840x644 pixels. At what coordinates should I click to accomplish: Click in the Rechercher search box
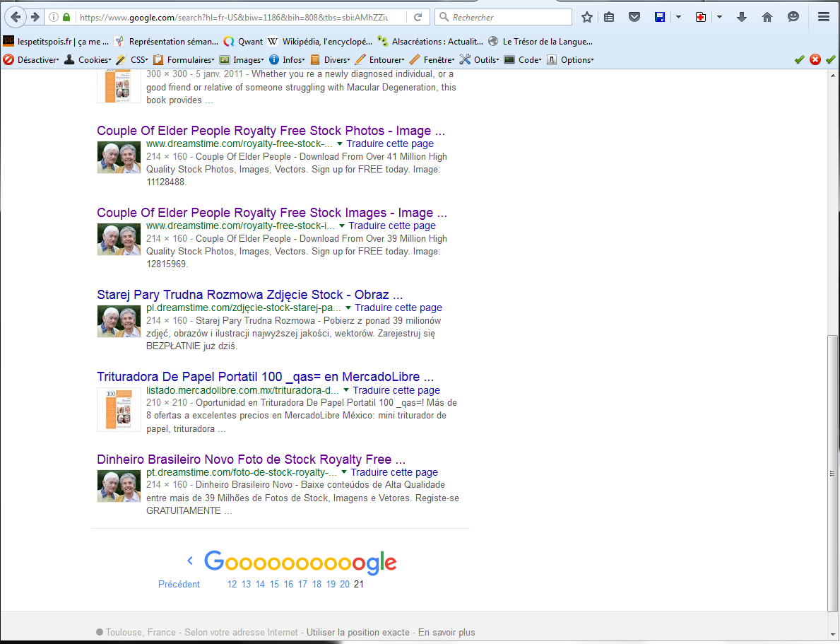509,17
